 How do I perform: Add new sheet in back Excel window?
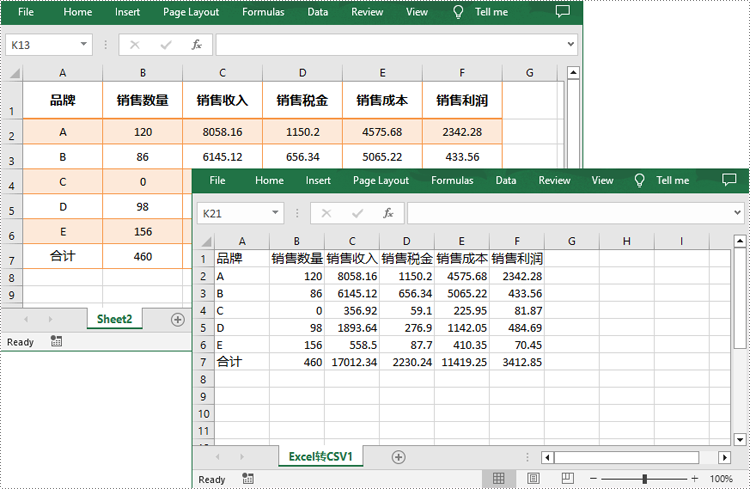[x=178, y=320]
